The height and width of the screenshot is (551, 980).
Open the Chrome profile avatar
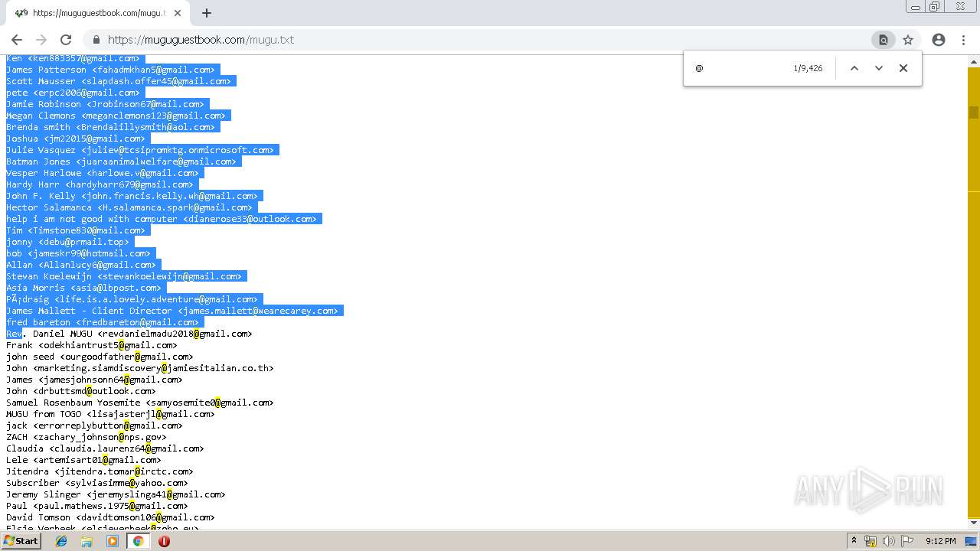click(939, 40)
